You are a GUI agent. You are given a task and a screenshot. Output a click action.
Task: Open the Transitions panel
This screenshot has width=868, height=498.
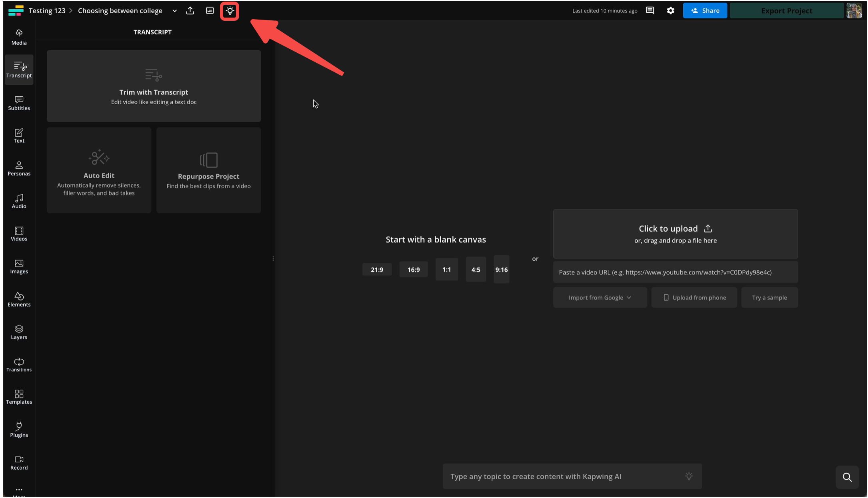(19, 365)
